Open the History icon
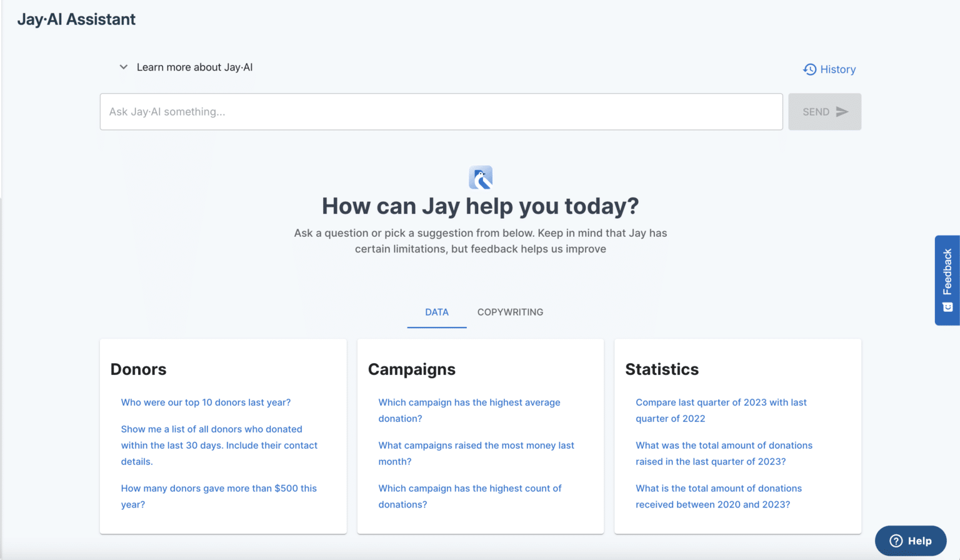 809,69
